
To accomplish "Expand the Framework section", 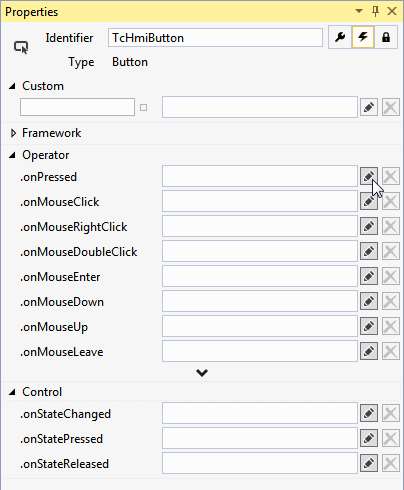I will (13, 133).
